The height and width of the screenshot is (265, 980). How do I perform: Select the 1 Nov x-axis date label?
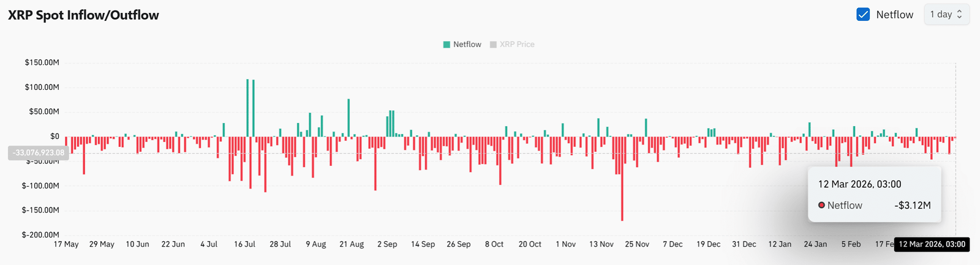[x=565, y=244]
